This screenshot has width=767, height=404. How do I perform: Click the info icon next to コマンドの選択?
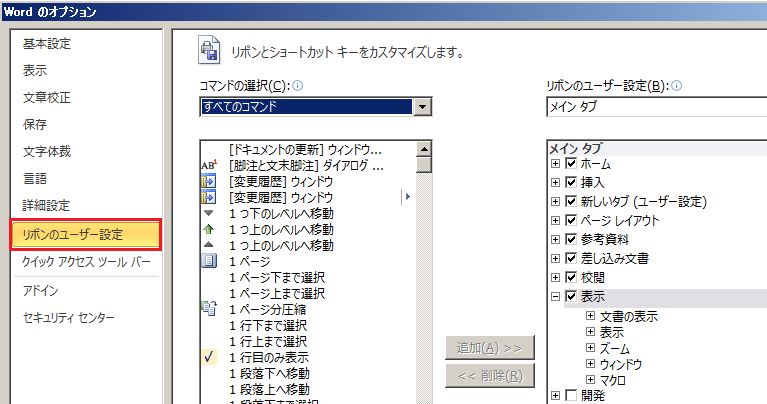tap(297, 86)
